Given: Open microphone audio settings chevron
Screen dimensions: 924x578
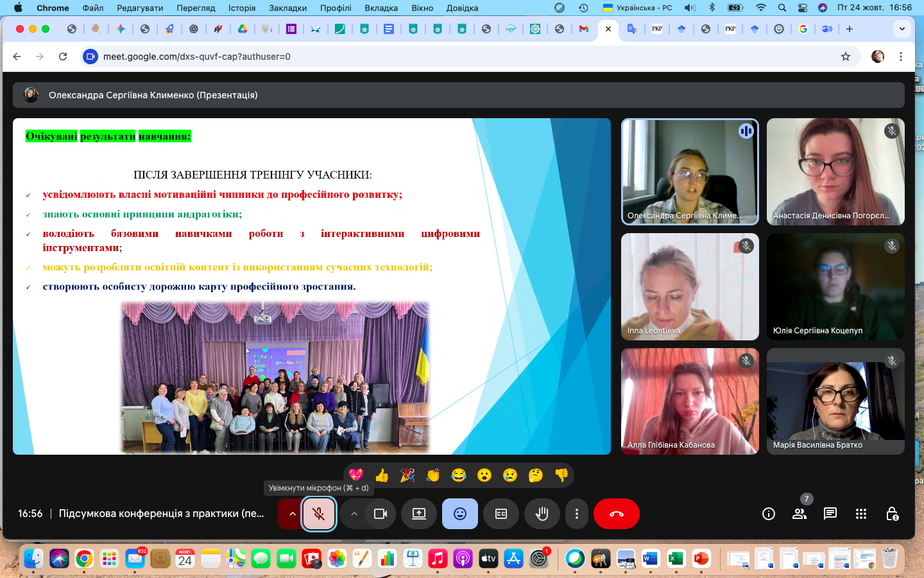Looking at the screenshot, I should [292, 514].
